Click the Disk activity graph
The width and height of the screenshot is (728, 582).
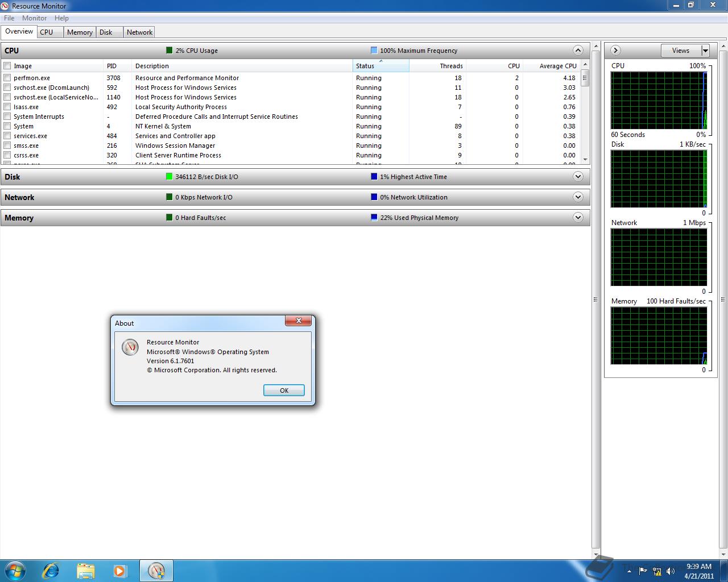(659, 179)
